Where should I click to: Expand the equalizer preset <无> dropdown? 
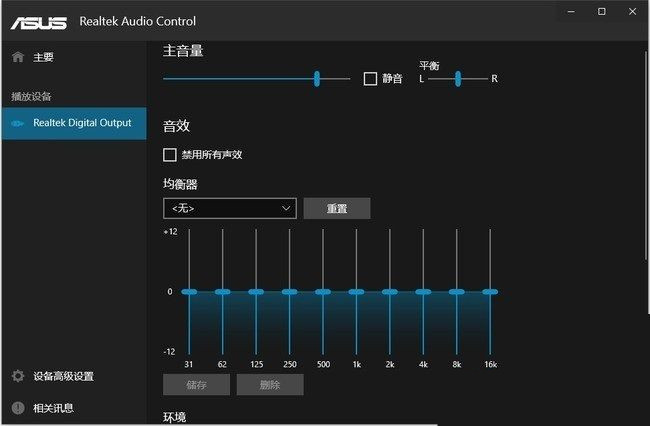click(229, 208)
